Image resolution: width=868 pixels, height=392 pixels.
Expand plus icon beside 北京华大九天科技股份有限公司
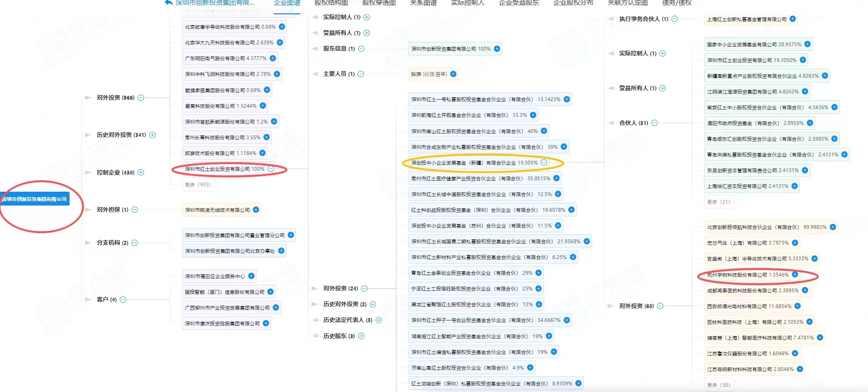(x=280, y=42)
